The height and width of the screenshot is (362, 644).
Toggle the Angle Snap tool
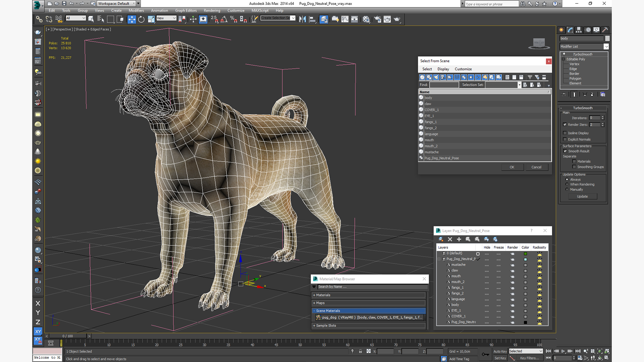coord(224,19)
